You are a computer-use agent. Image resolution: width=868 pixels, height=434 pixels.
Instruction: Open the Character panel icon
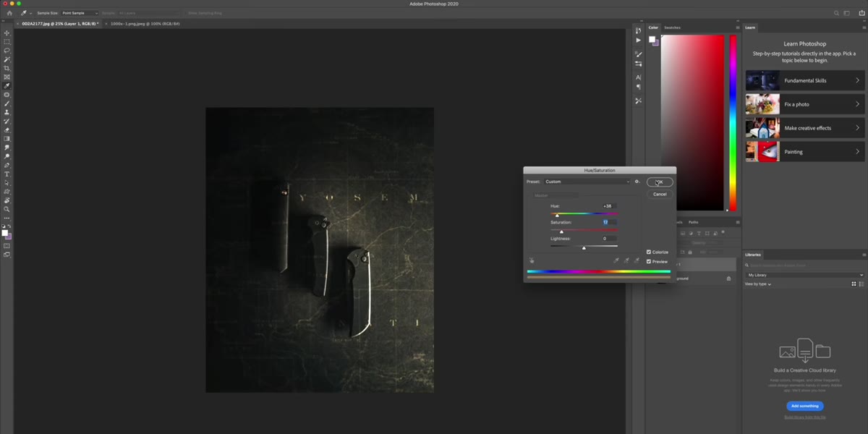click(x=638, y=77)
